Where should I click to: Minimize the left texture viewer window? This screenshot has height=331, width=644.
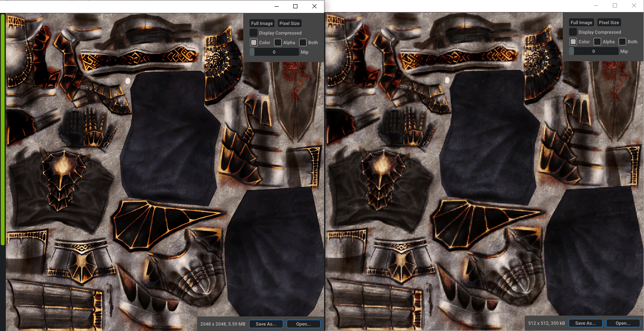pyautogui.click(x=277, y=6)
